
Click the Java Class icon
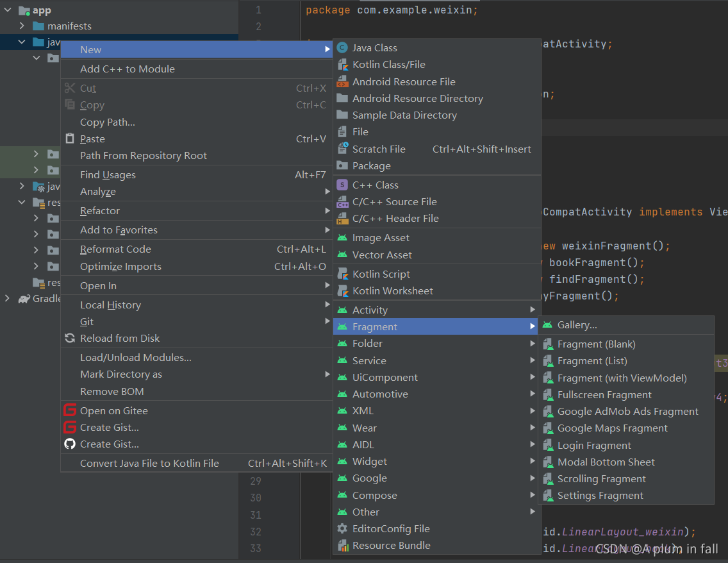pos(342,48)
